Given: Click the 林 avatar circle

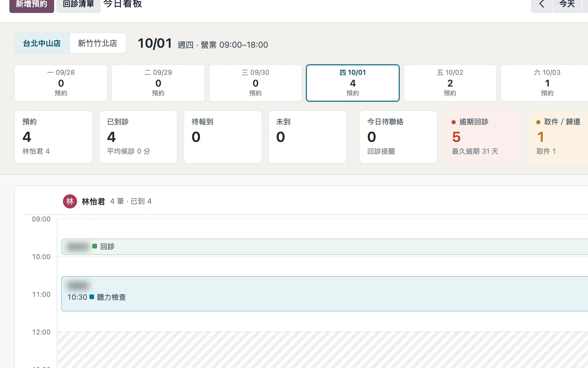Looking at the screenshot, I should click(x=70, y=201).
